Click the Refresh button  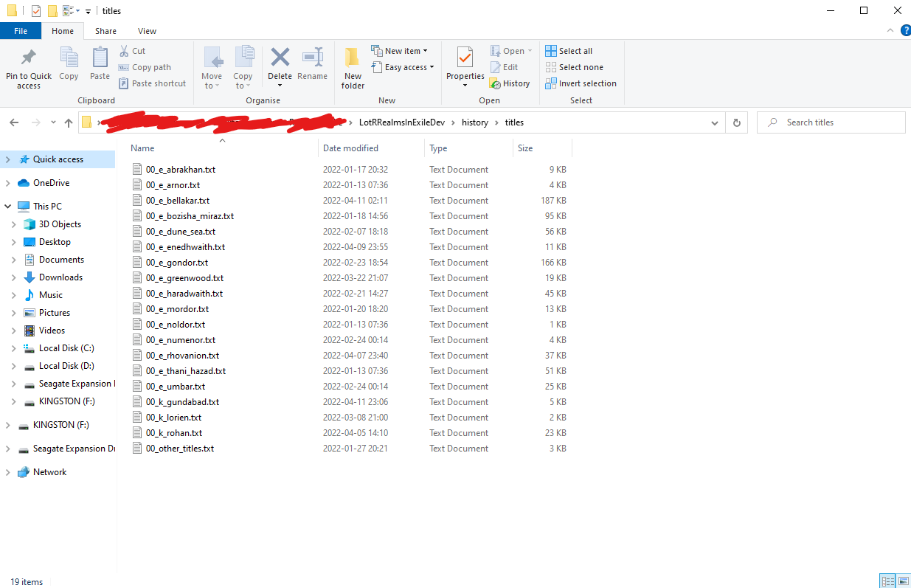coord(736,122)
